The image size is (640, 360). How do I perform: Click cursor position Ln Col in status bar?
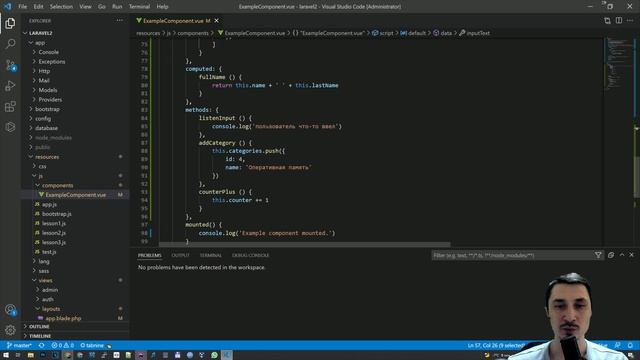point(496,345)
